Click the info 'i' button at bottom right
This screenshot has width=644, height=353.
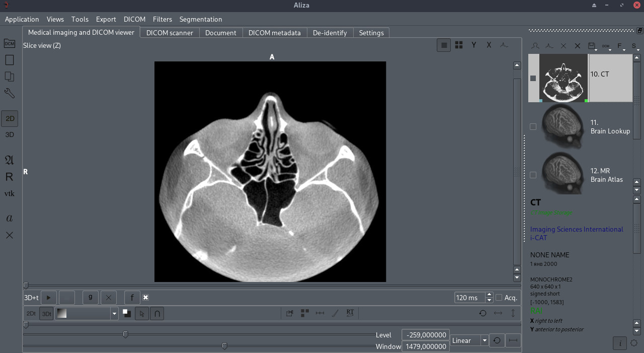620,343
